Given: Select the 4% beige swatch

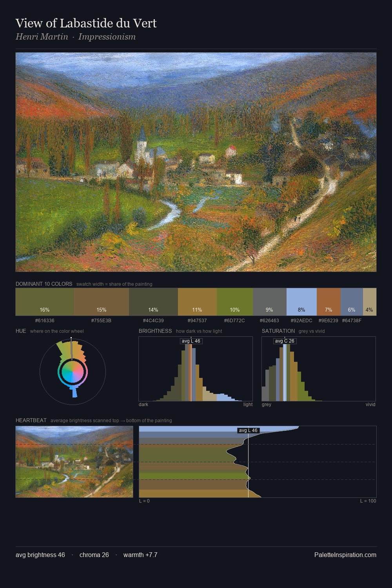Looking at the screenshot, I should [x=370, y=302].
